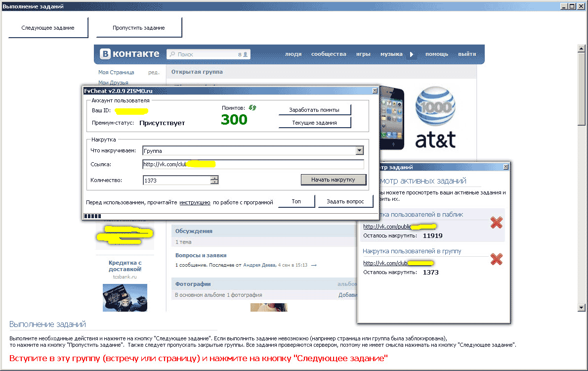Click the 'Пропустить задание' button
The width and height of the screenshot is (588, 371).
point(139,28)
